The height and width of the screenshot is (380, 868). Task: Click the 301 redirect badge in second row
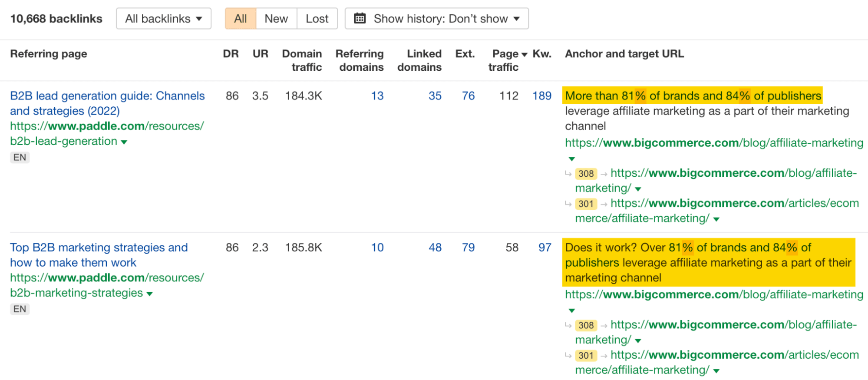[x=586, y=355]
